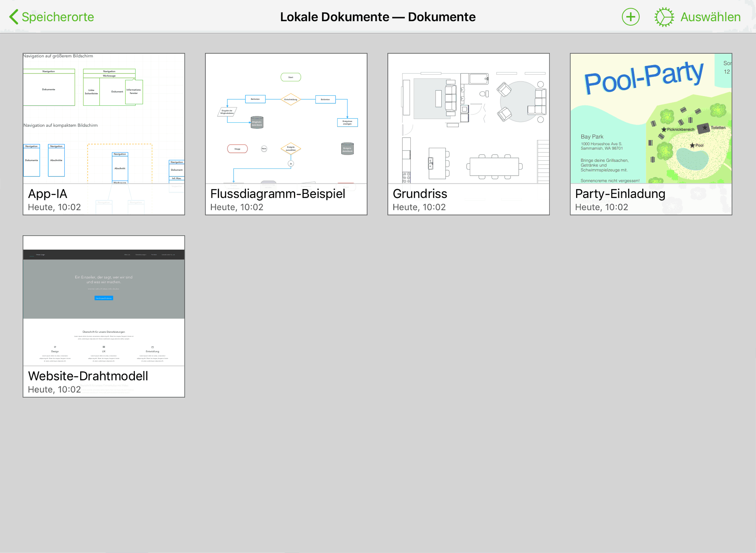This screenshot has width=756, height=553.
Task: Click date Heute, 10:02 under Party-Einladung
Action: tap(602, 207)
